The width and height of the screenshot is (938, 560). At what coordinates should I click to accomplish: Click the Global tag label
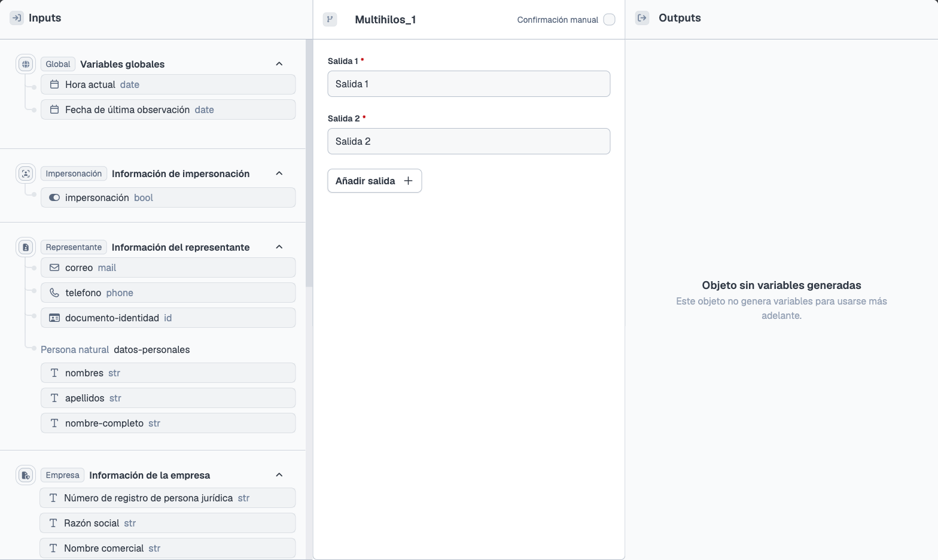point(58,64)
